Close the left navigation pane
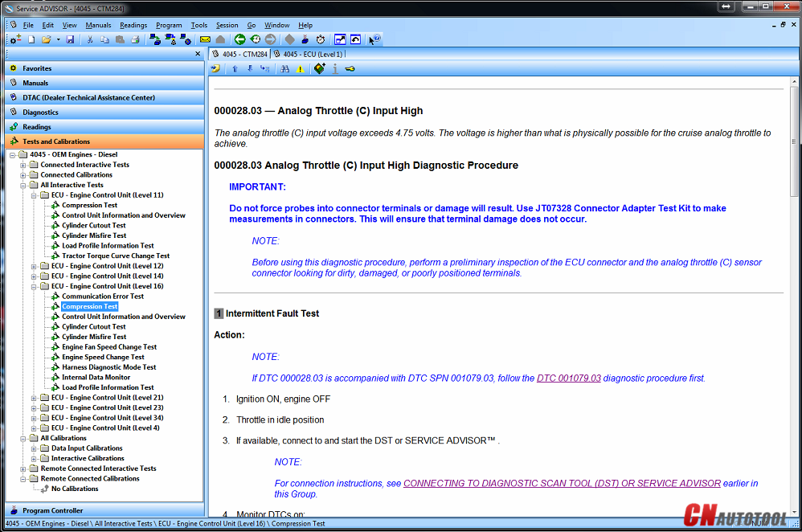 pyautogui.click(x=198, y=54)
